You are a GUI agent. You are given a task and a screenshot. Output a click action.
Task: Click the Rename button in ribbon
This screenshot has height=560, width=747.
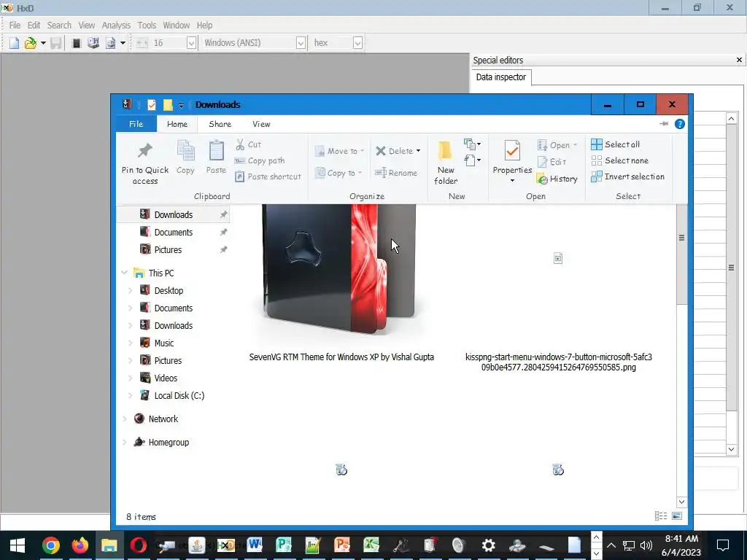(396, 173)
